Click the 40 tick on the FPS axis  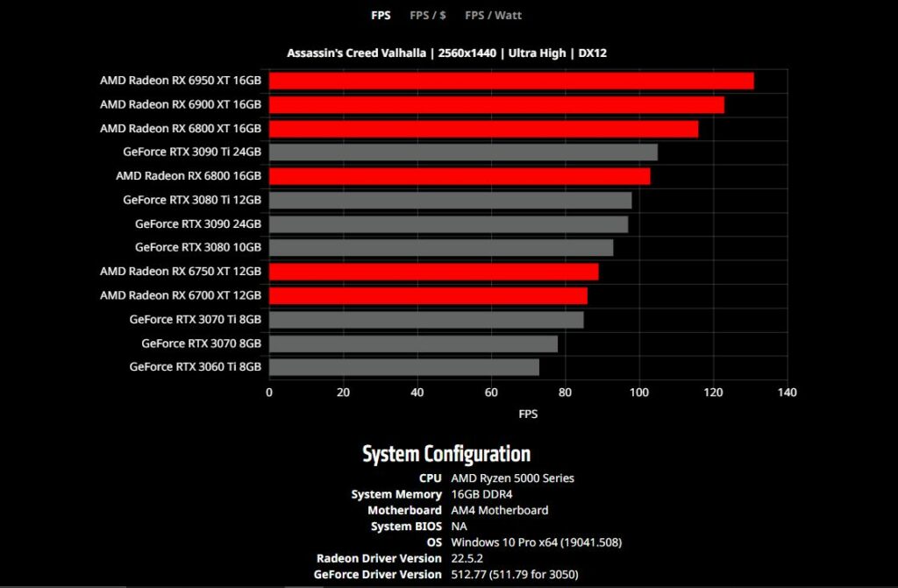(417, 393)
